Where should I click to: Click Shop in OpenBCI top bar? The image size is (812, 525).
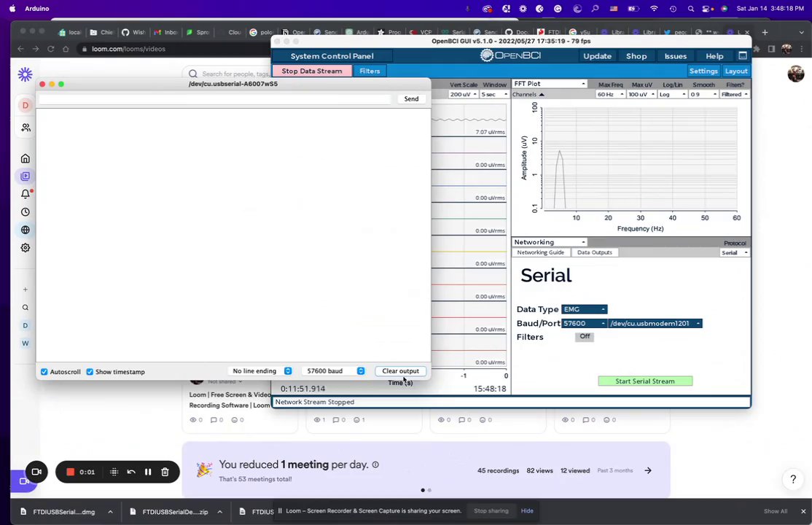click(636, 56)
